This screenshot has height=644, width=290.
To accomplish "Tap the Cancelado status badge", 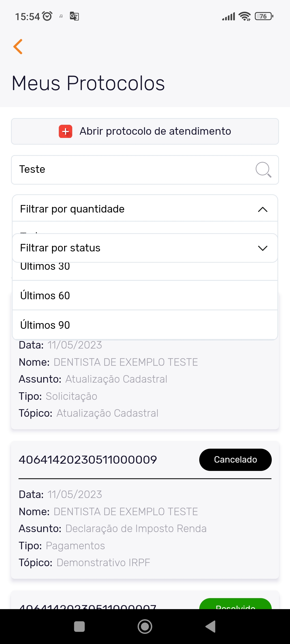I will 235,460.
